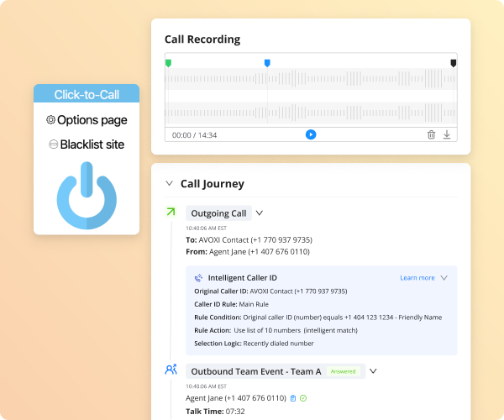Screen dimensions: 504x420
Task: Open the Learn more link
Action: [417, 278]
